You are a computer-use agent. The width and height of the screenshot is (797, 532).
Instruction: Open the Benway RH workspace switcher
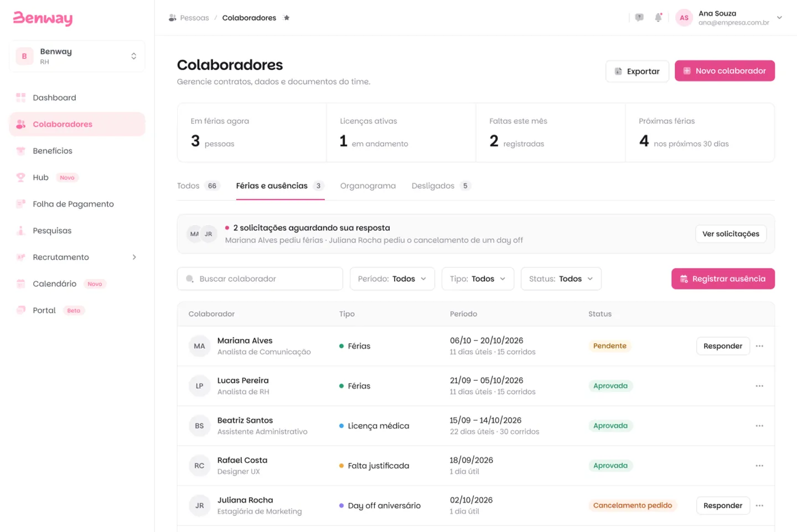(x=77, y=56)
